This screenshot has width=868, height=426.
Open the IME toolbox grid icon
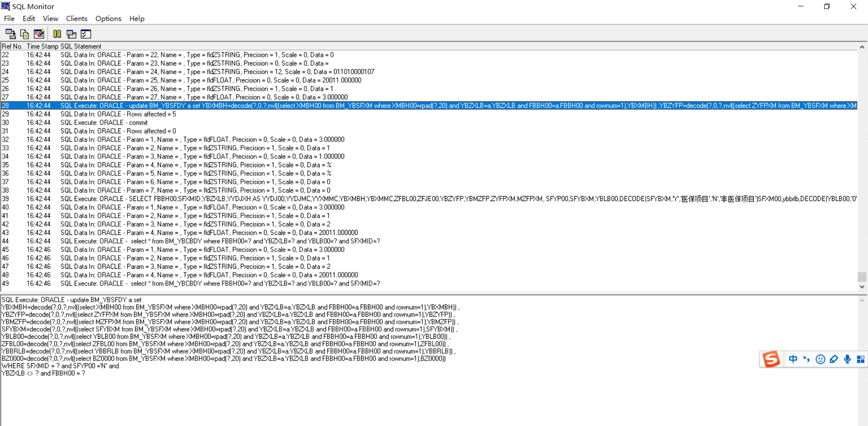point(861,359)
